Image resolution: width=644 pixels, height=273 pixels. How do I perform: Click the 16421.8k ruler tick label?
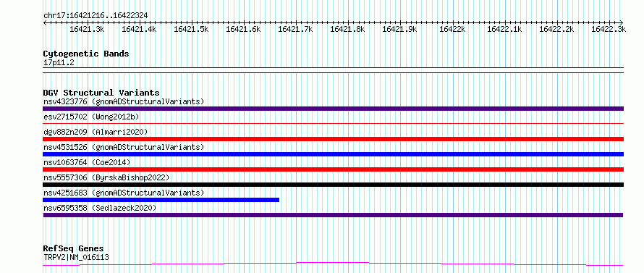[348, 29]
